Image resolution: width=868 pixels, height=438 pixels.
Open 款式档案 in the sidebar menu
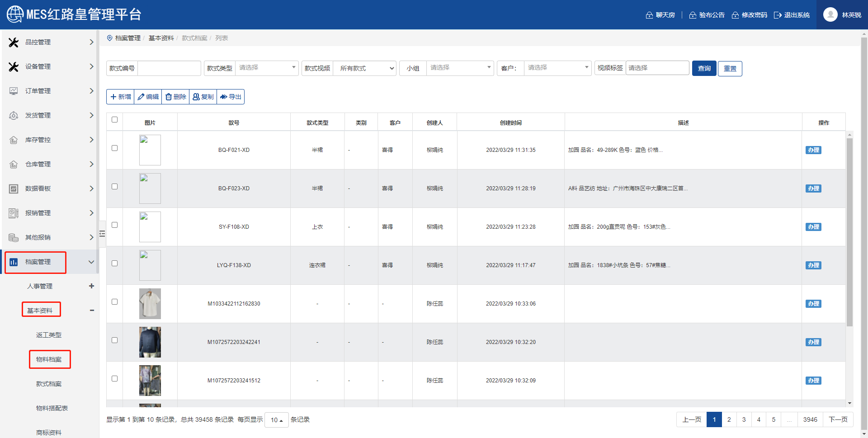(49, 384)
